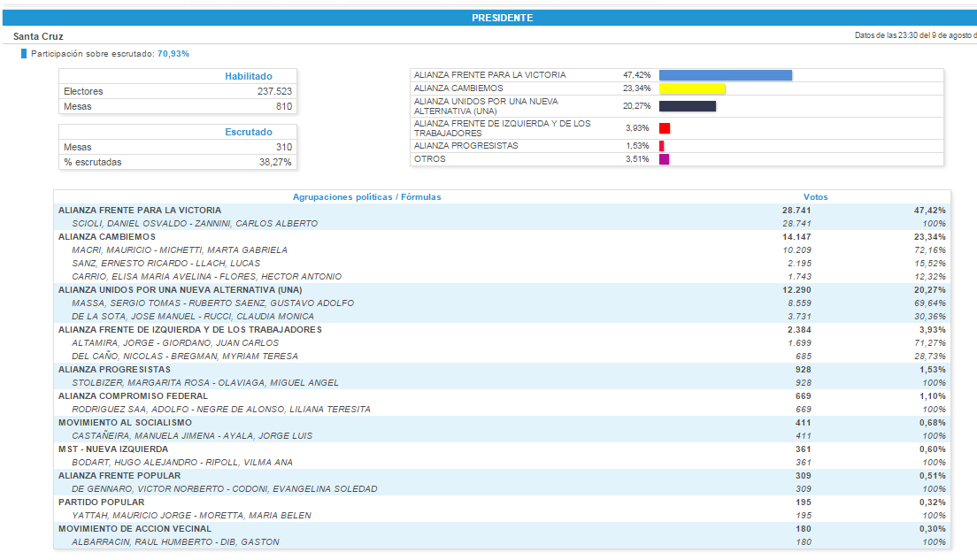Select Frente de Izquierda row in results table
977x560 pixels.
coord(502,329)
